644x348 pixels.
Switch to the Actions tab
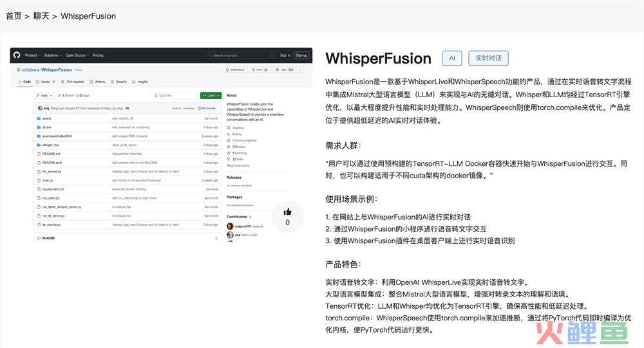(x=97, y=82)
